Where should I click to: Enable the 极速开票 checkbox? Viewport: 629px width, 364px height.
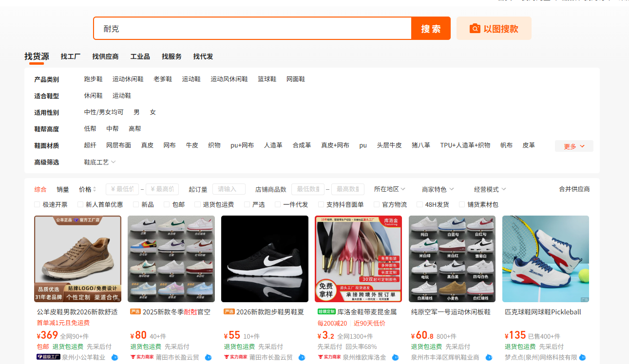pyautogui.click(x=37, y=204)
